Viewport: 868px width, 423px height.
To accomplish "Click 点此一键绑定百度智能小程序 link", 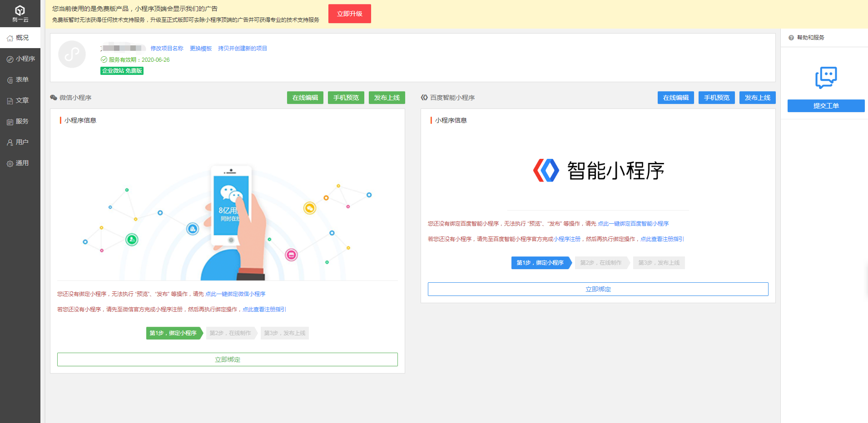I will [x=633, y=224].
